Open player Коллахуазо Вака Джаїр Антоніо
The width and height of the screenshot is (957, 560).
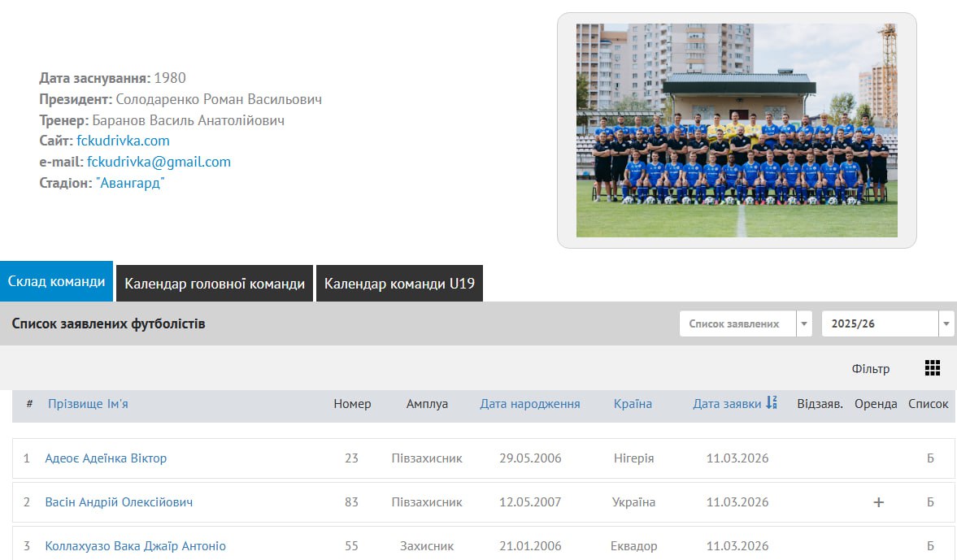[x=135, y=546]
